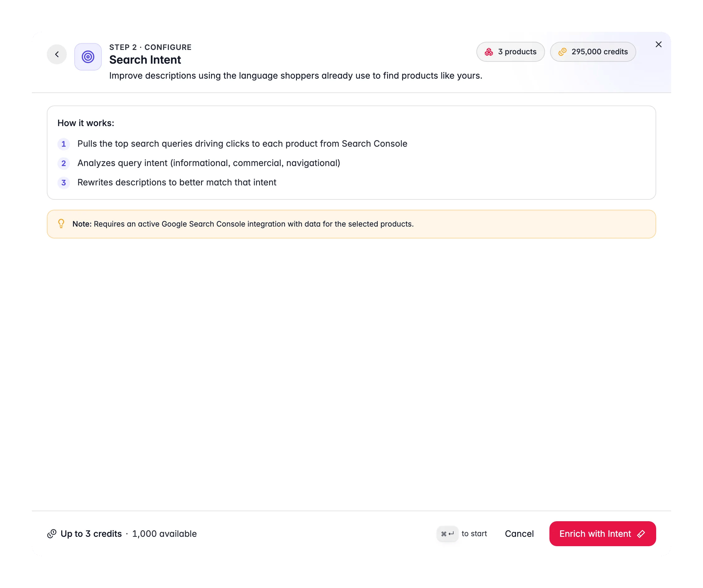Click the red products cluster icon
Image resolution: width=703 pixels, height=588 pixels.
click(x=489, y=52)
